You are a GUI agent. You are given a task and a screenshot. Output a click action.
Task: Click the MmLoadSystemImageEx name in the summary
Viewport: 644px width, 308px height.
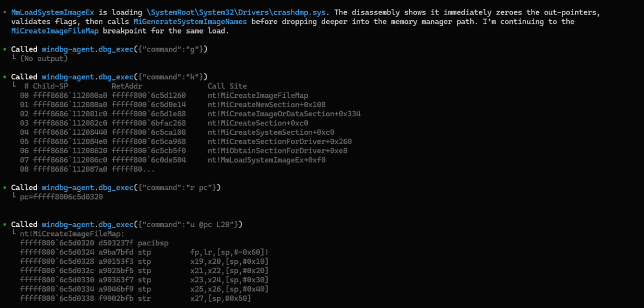pos(46,12)
